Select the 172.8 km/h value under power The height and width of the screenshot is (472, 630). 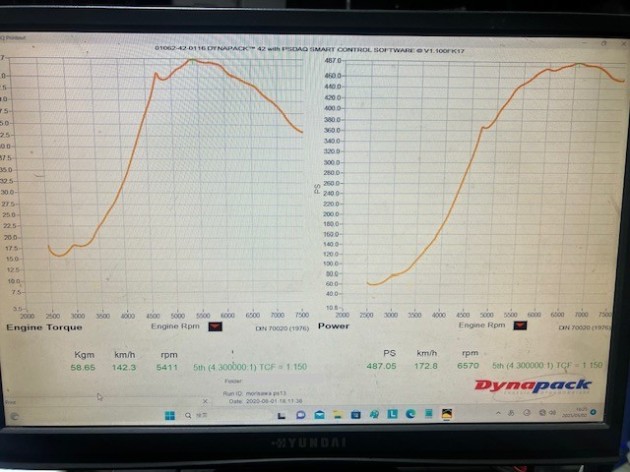pyautogui.click(x=426, y=366)
